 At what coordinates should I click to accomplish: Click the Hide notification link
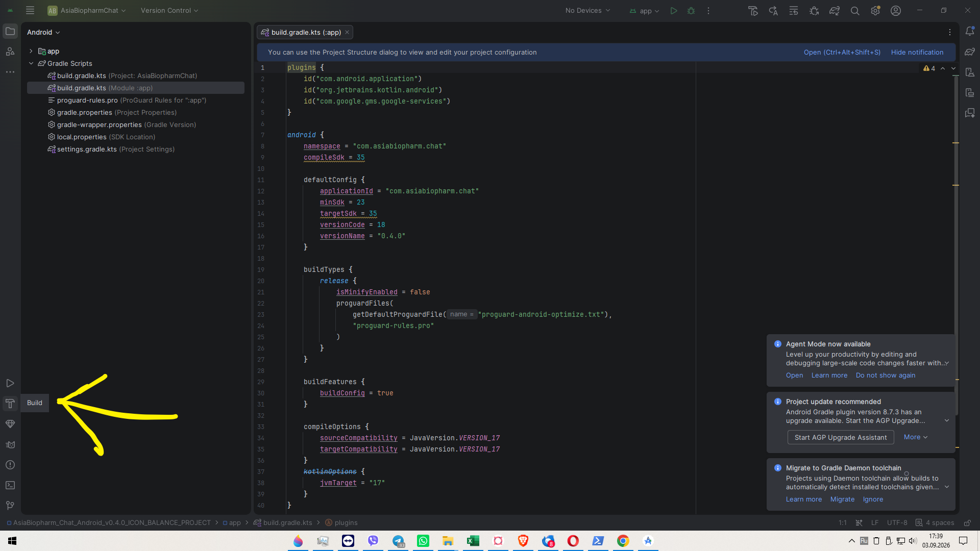tap(917, 52)
